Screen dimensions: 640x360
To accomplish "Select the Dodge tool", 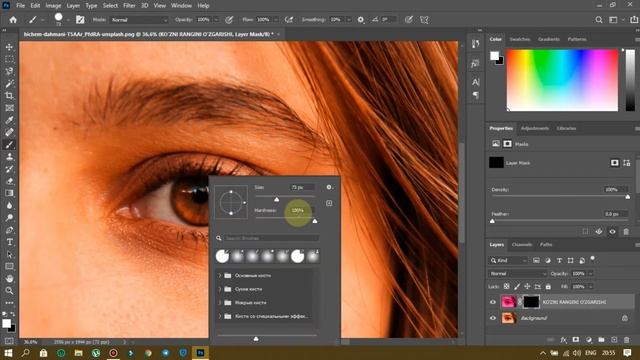I will click(9, 218).
